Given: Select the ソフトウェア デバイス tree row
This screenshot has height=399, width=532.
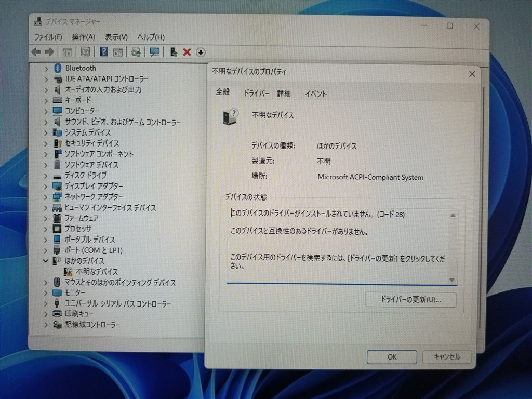Looking at the screenshot, I should coord(91,165).
